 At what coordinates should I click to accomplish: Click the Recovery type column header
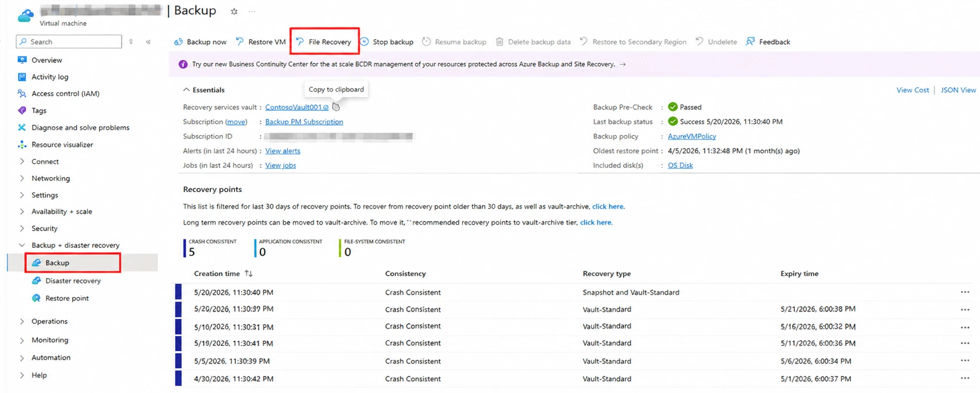pos(607,274)
